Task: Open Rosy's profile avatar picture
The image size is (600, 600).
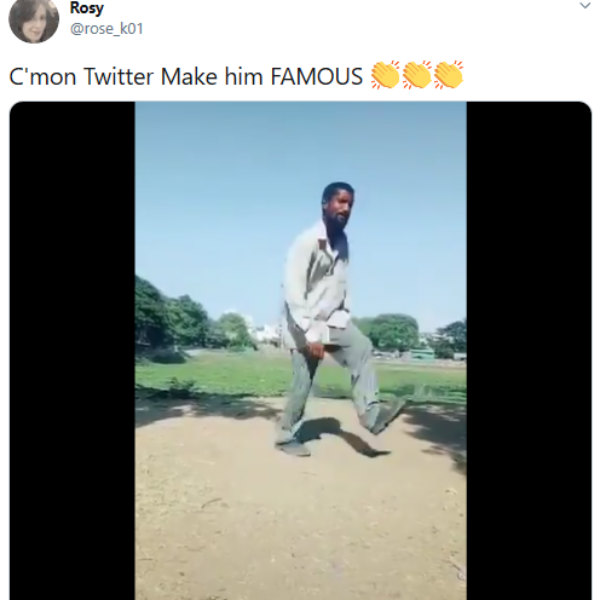Action: (34, 19)
